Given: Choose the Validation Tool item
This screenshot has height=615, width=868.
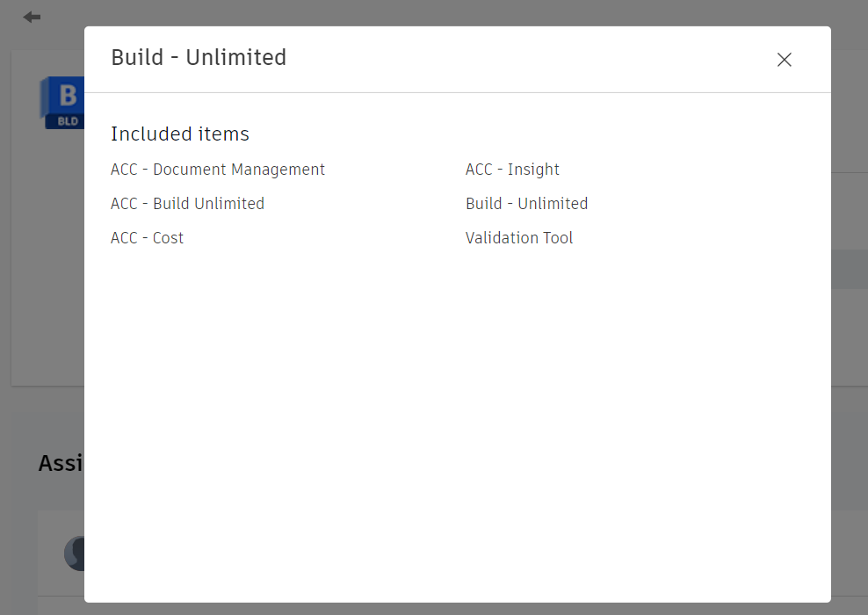Looking at the screenshot, I should pyautogui.click(x=519, y=238).
